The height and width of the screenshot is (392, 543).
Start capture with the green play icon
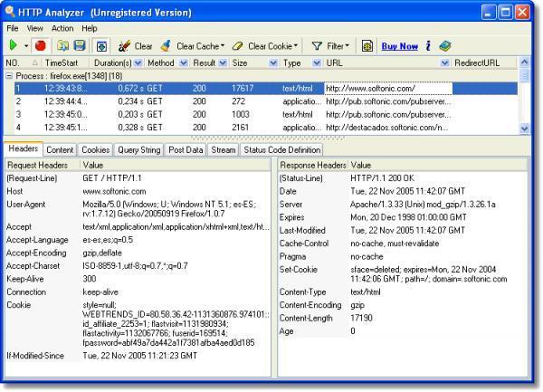14,45
